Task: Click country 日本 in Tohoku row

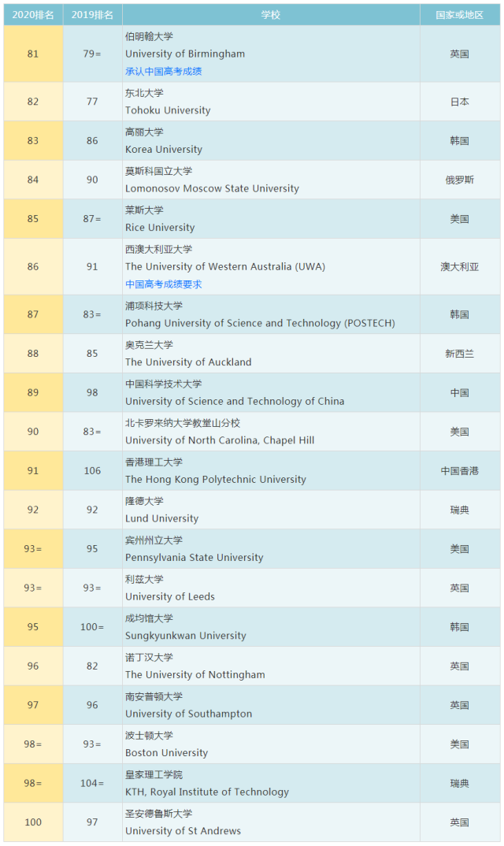Action: click(460, 102)
